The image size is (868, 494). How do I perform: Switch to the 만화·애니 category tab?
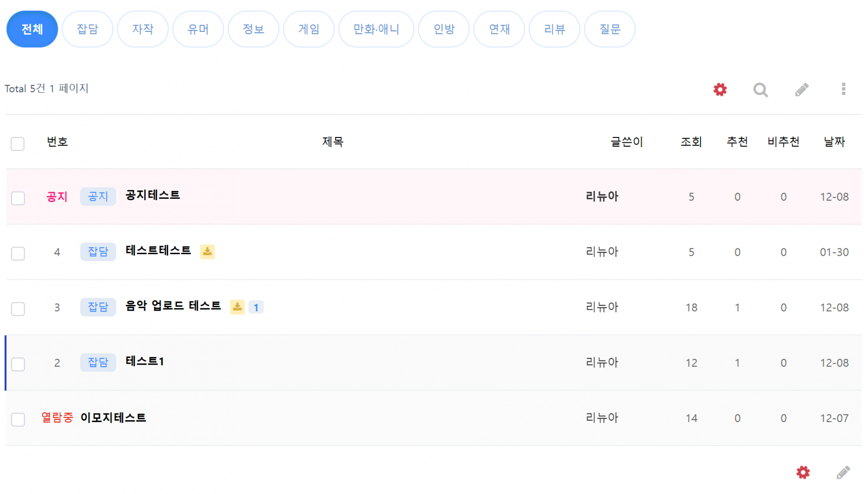point(376,29)
